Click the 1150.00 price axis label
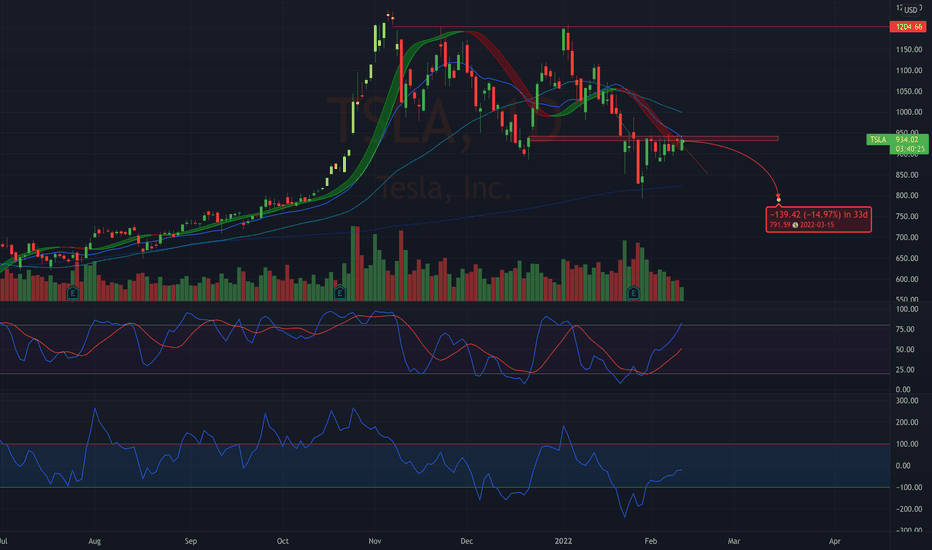 tap(909, 49)
